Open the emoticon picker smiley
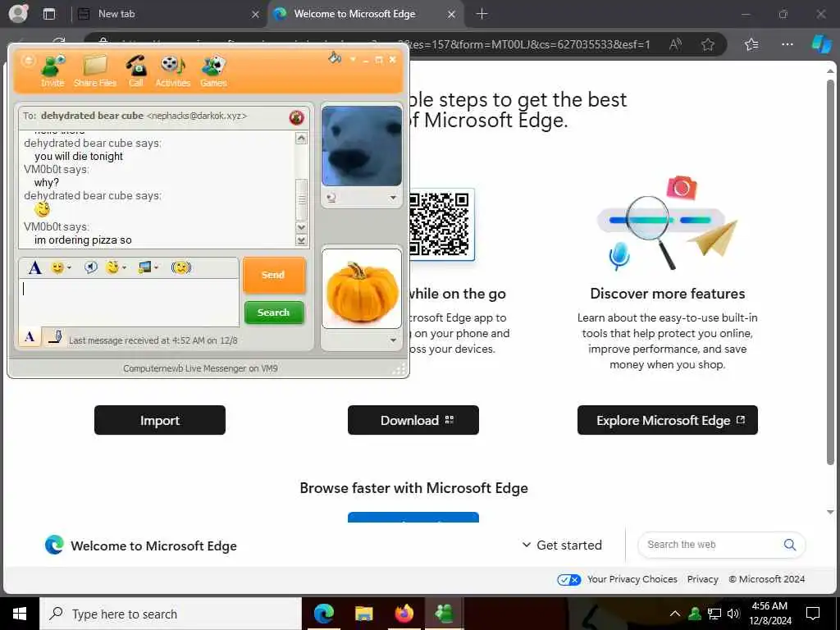Screen dimensions: 840x630 [x=57, y=267]
